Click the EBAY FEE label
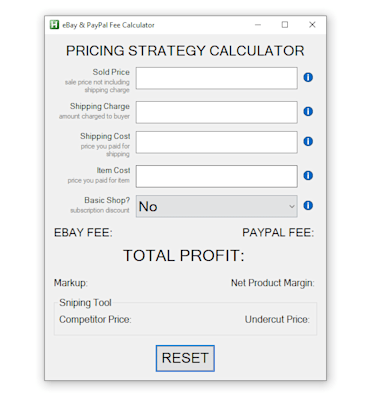This screenshot has width=380, height=412. (x=83, y=233)
